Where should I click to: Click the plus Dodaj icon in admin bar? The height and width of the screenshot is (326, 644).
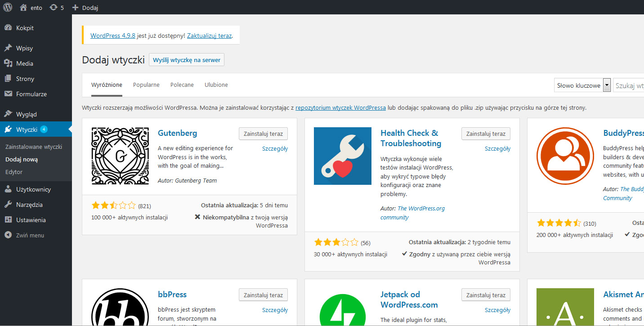[x=75, y=8]
